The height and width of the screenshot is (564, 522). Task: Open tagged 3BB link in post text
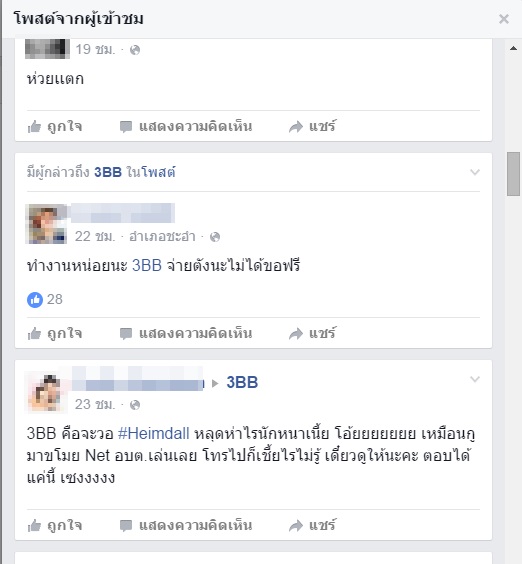[x=147, y=265]
